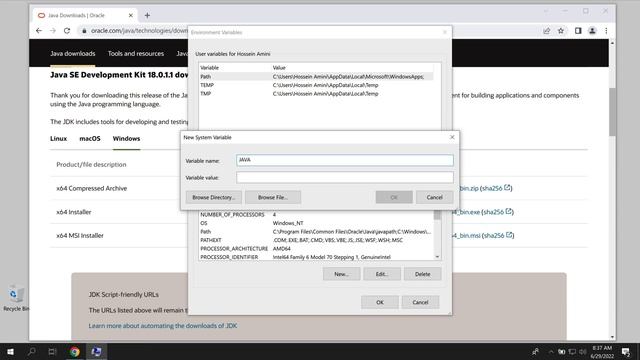This screenshot has height=360, width=640.
Task: Select the system Path variable row
Action: [316, 231]
